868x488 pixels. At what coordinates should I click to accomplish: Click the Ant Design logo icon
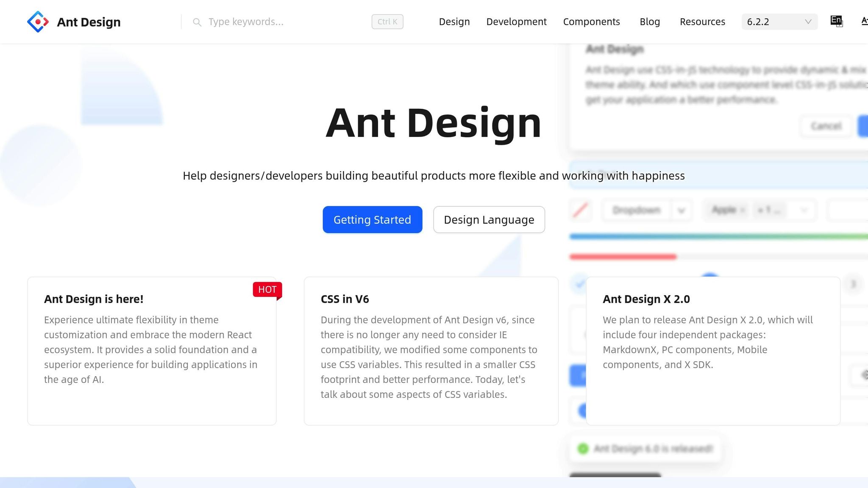pyautogui.click(x=38, y=21)
